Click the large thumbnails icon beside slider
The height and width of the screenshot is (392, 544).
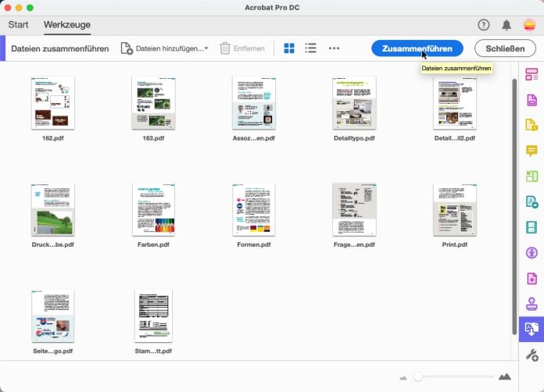click(505, 377)
